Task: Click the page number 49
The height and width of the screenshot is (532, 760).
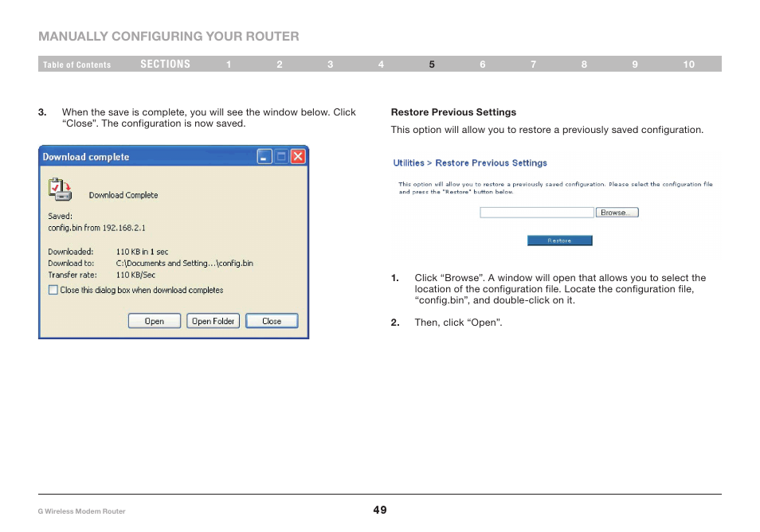Action: point(380,510)
